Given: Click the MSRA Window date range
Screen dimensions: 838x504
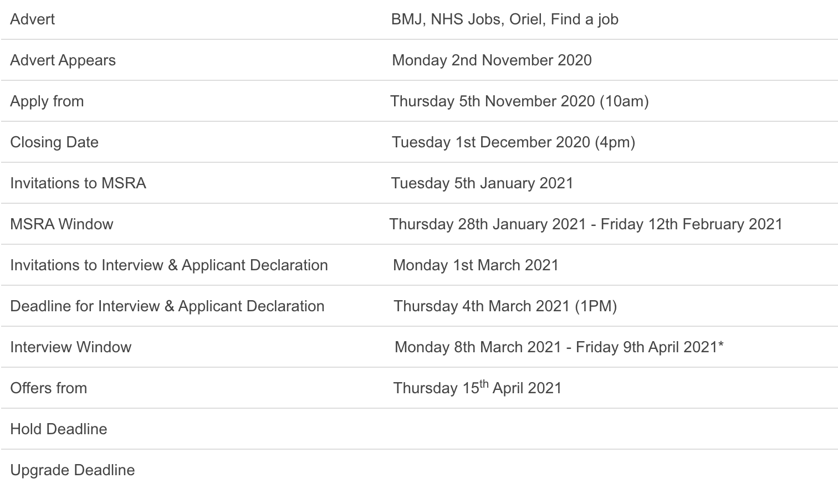Looking at the screenshot, I should 586,224.
